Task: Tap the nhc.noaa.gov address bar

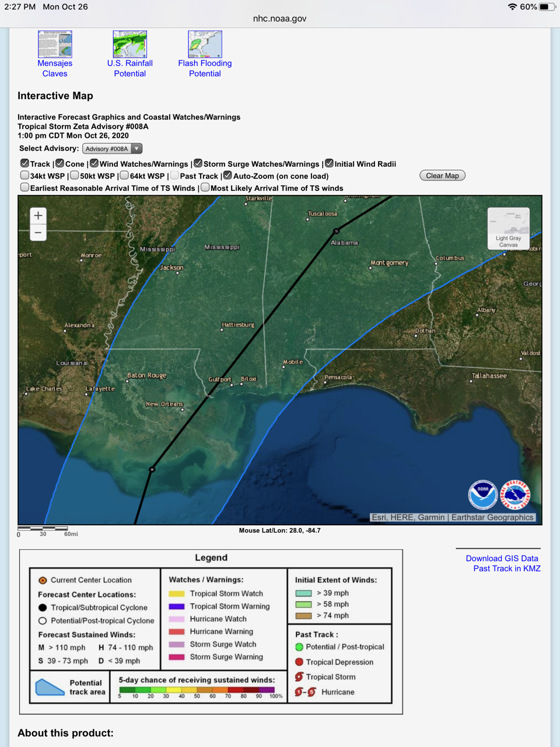Action: (280, 19)
